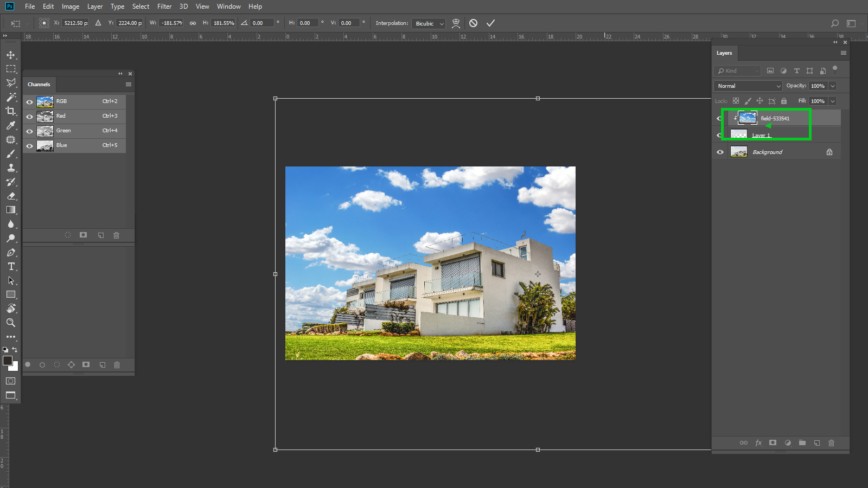Activate the Type tool
868x488 pixels.
click(11, 266)
